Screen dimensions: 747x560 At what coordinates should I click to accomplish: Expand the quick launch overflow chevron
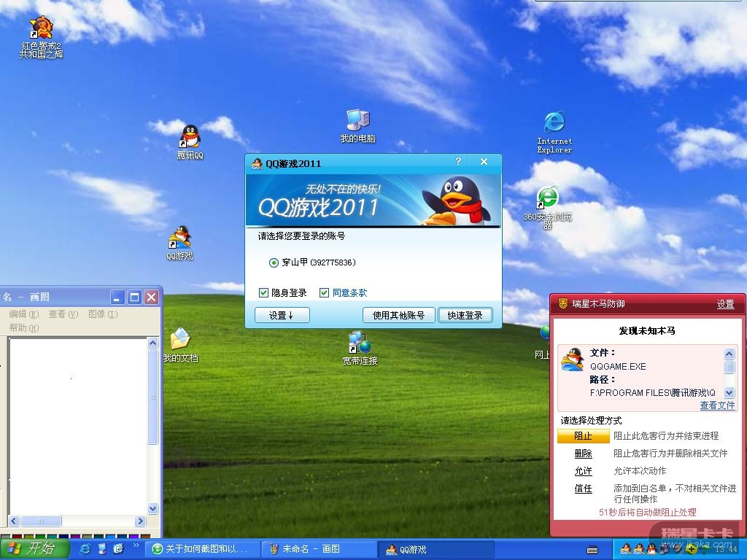tap(136, 545)
